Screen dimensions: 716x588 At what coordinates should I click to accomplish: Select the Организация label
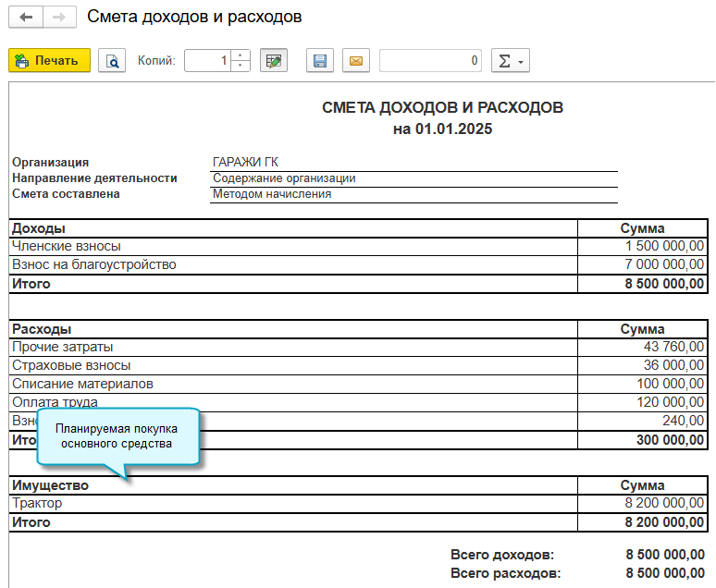pos(50,162)
